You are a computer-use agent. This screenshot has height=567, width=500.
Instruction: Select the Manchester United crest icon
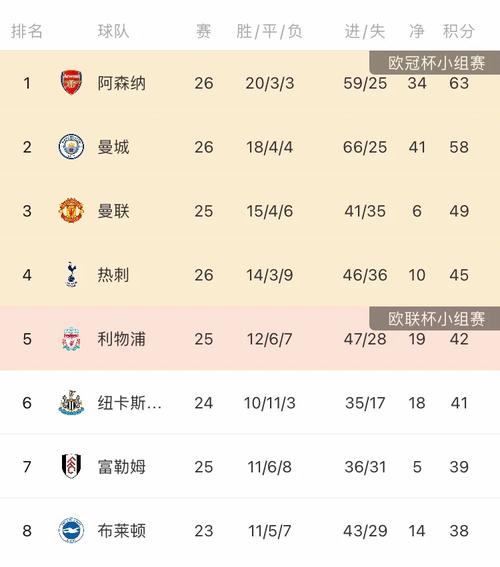(x=71, y=210)
